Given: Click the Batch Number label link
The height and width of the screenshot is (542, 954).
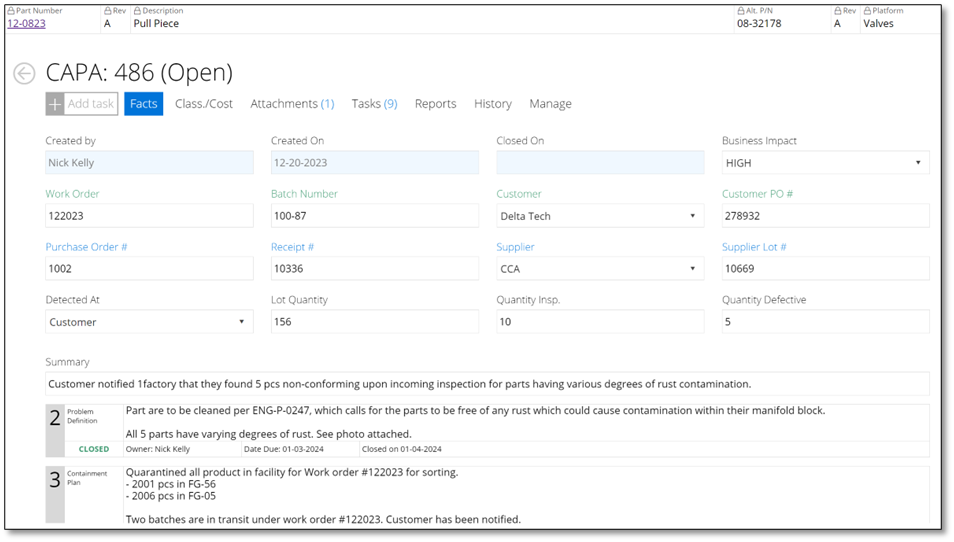Looking at the screenshot, I should 304,194.
